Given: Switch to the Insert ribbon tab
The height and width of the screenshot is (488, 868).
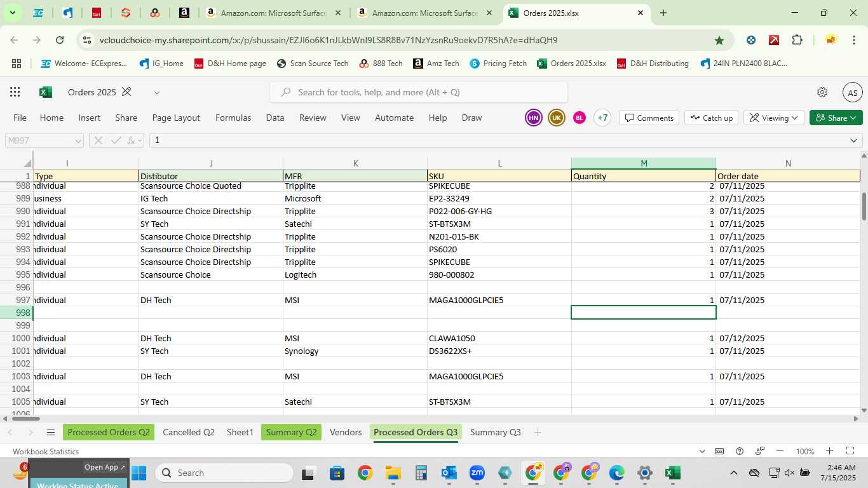Looking at the screenshot, I should 90,118.
